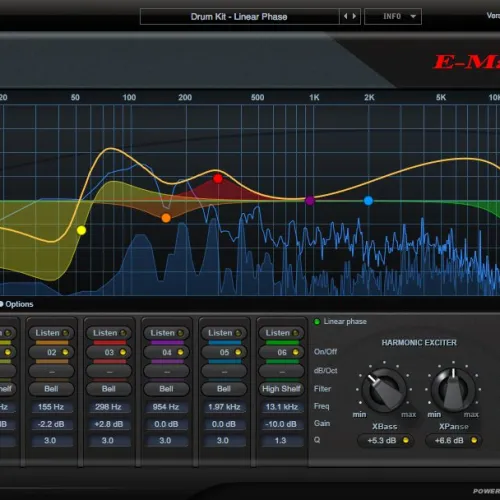500x500 pixels.
Task: Click the XPanse knob
Action: 453,389
